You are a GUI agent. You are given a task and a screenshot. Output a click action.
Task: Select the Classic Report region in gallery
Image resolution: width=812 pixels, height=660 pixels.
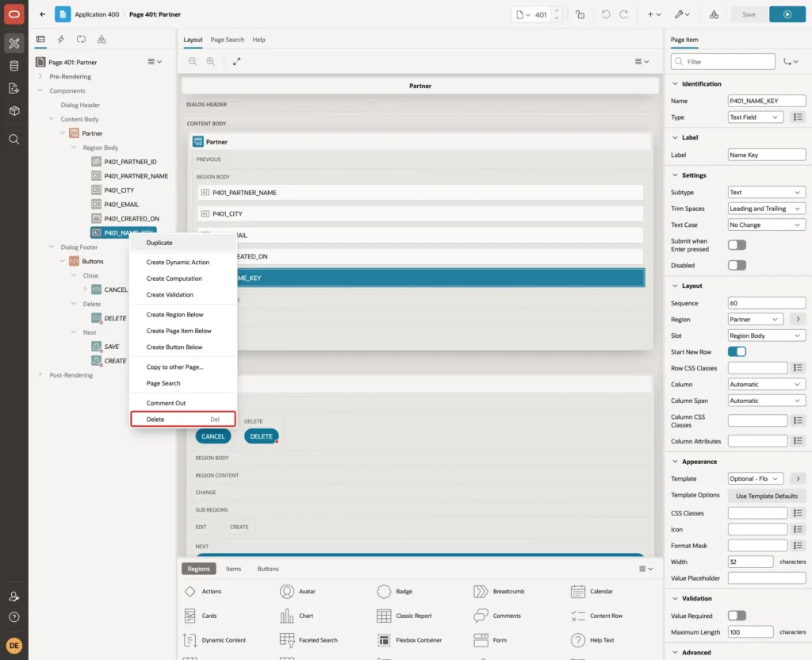pyautogui.click(x=404, y=616)
